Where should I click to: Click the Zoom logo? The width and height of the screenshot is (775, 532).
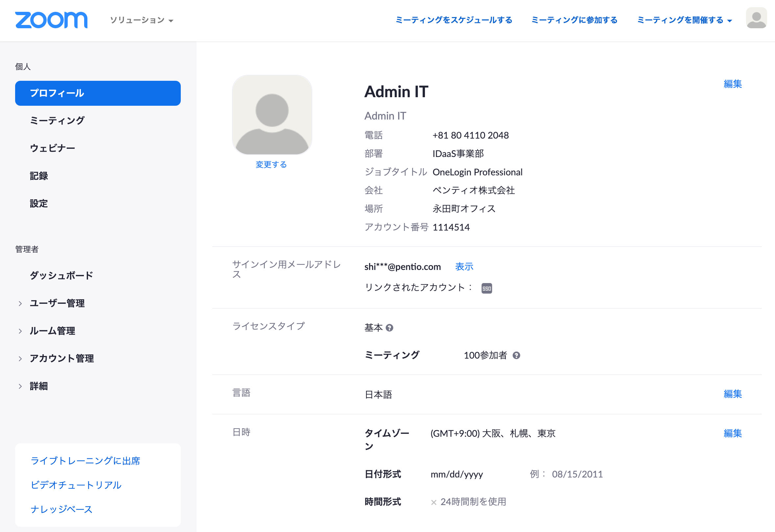pos(51,20)
